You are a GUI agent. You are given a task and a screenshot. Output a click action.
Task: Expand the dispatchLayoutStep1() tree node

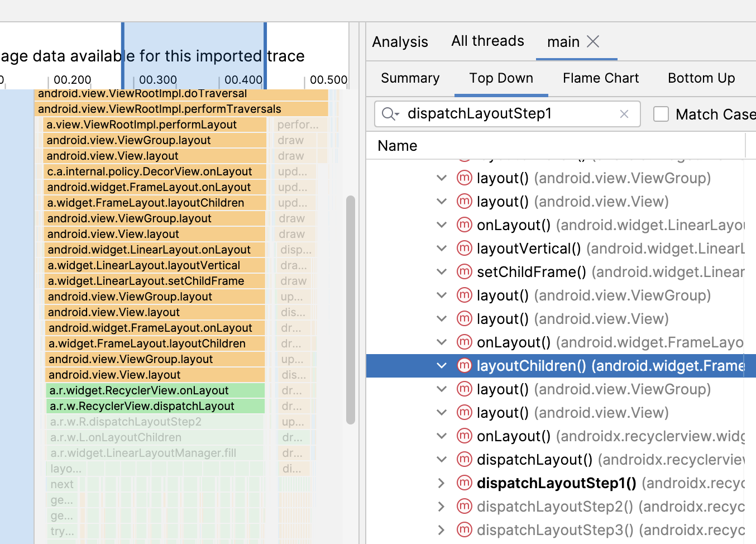coord(441,483)
